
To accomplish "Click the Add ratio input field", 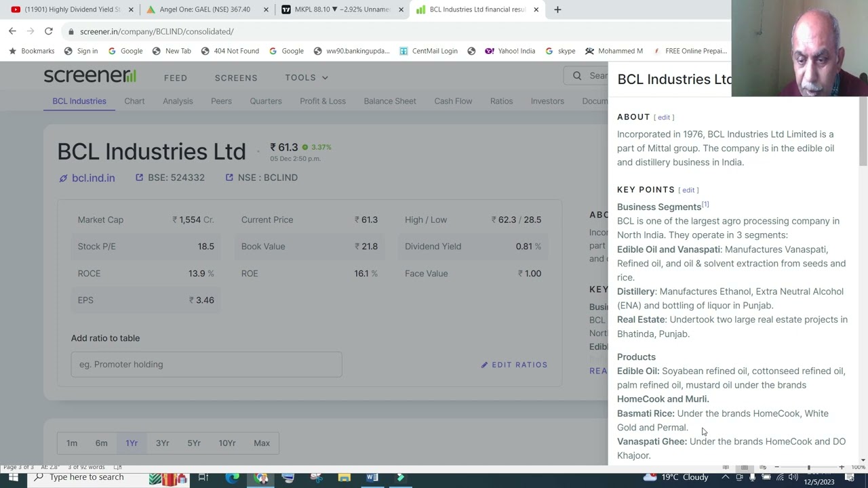I will (206, 365).
